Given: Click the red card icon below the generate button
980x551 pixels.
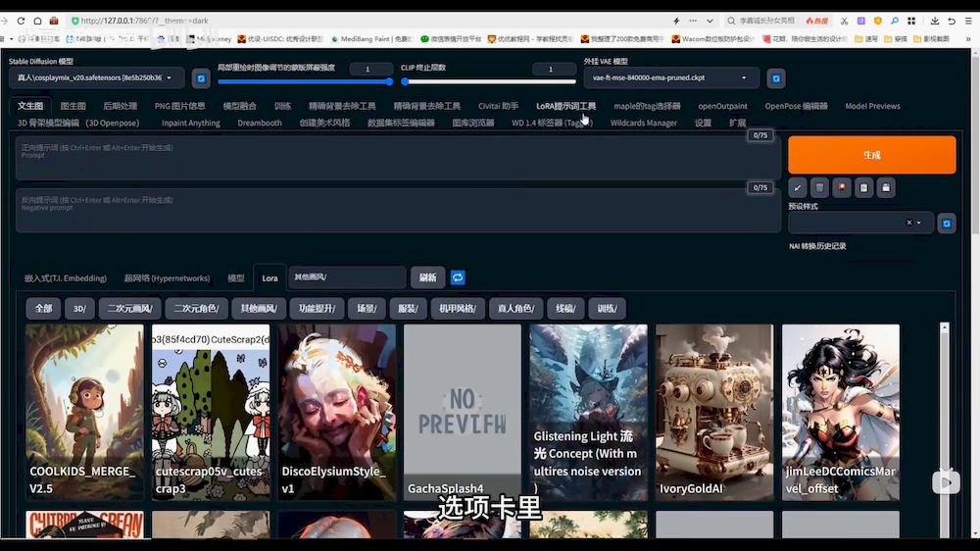Looking at the screenshot, I should point(842,187).
